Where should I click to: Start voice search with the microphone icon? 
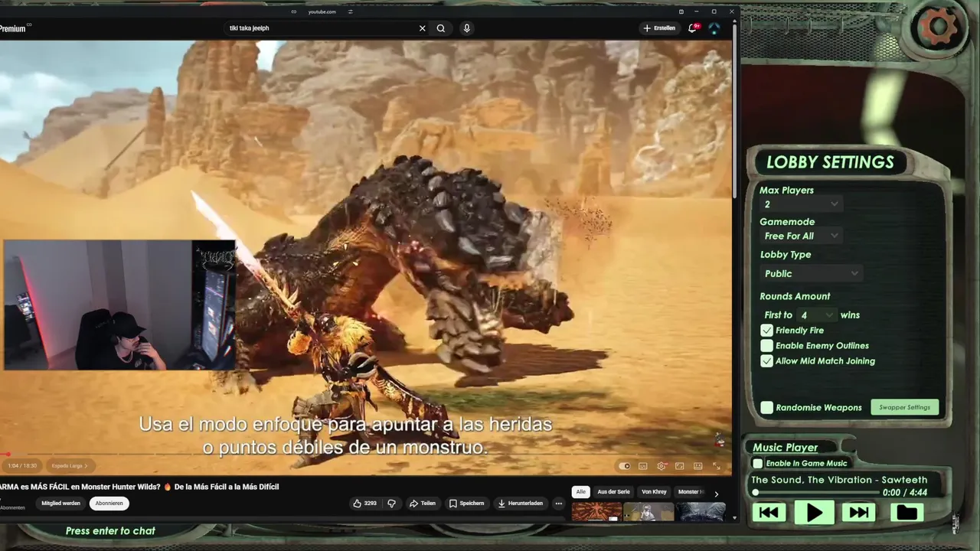(466, 28)
